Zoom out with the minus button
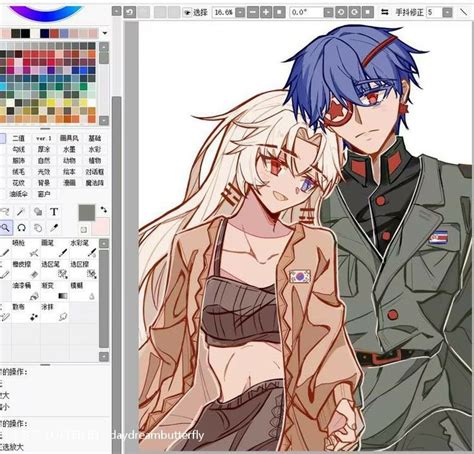Screen dimensions: 474x454 (253, 13)
